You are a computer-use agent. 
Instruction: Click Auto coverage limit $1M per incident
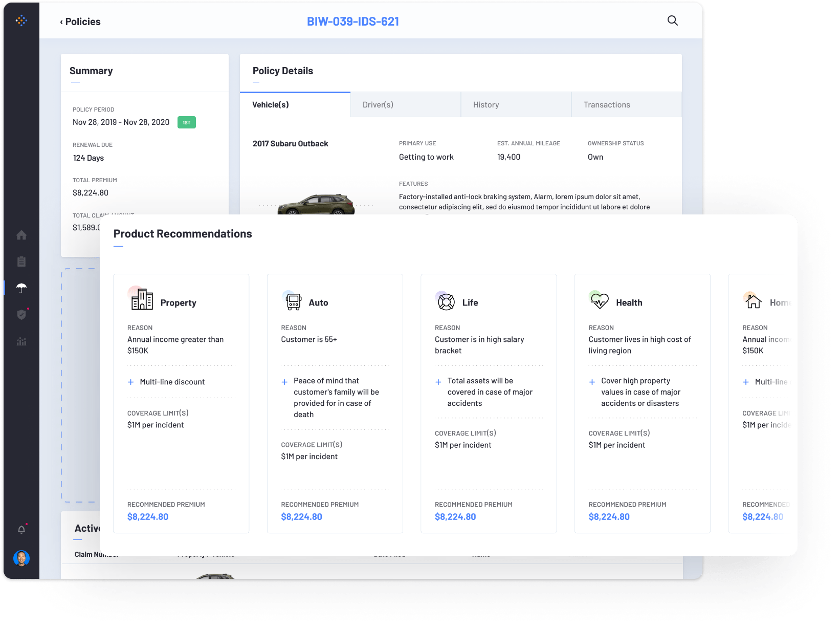(x=310, y=457)
